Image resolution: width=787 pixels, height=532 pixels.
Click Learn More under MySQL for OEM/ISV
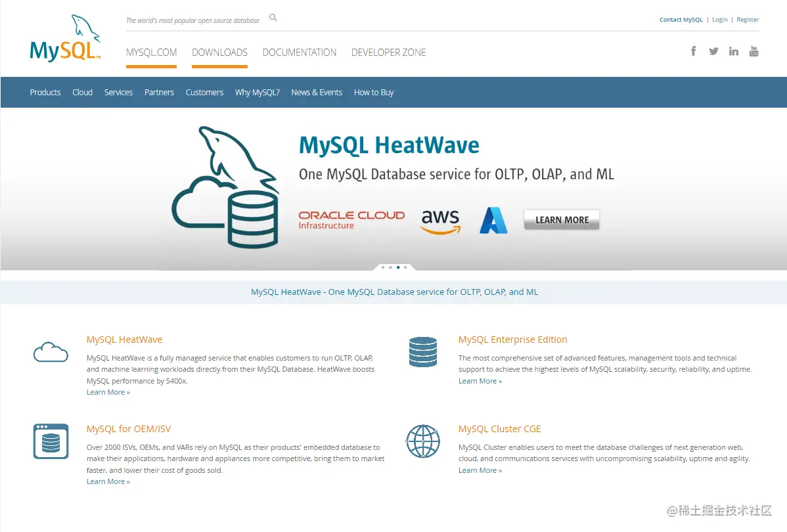pyautogui.click(x=108, y=482)
